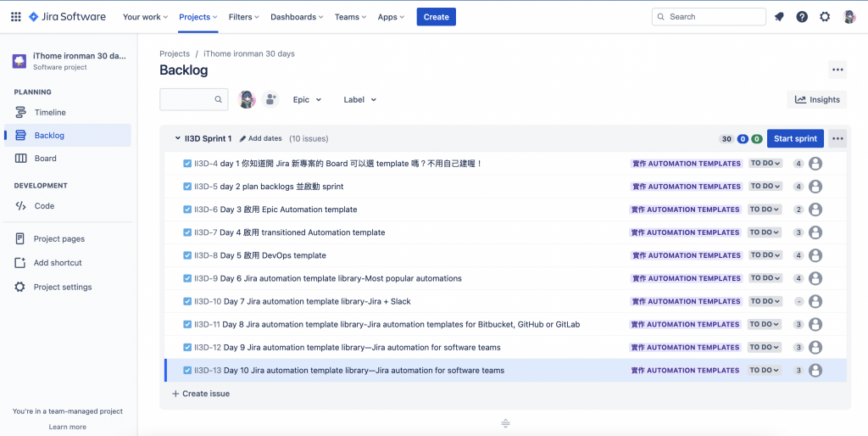The height and width of the screenshot is (436, 868).
Task: Click Create issue below the sprint
Action: click(200, 394)
